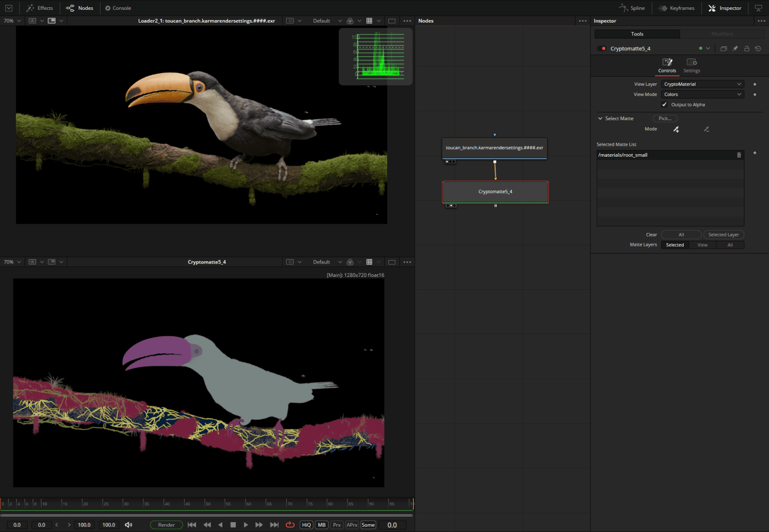
Task: Click the Pick... button
Action: 665,118
